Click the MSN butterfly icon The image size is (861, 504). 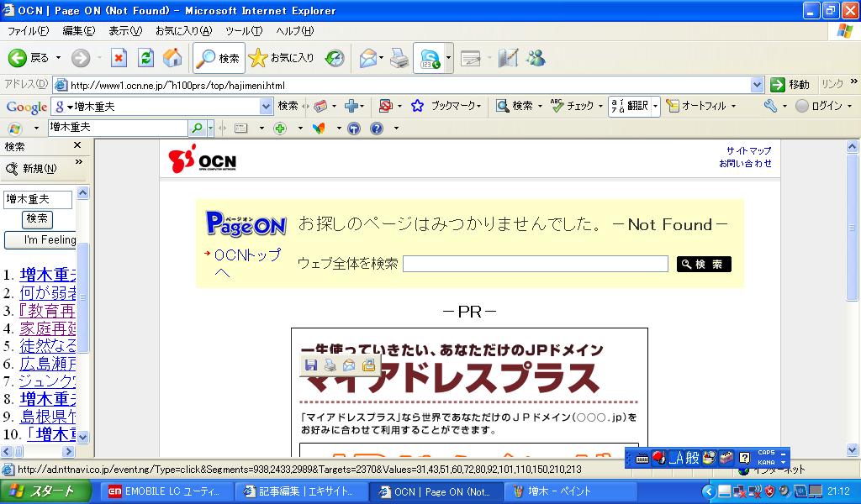coord(319,129)
